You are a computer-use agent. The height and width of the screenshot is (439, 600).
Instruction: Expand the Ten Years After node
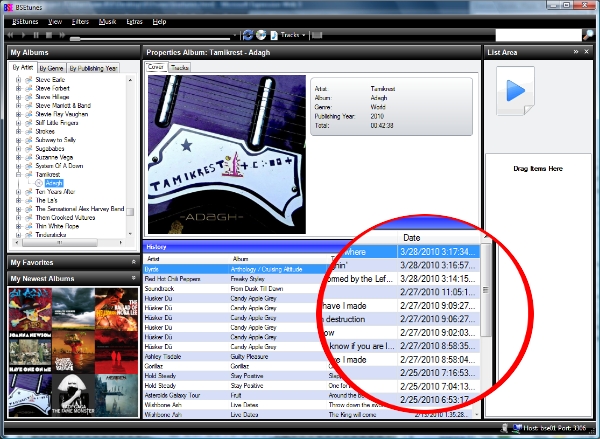(18, 192)
